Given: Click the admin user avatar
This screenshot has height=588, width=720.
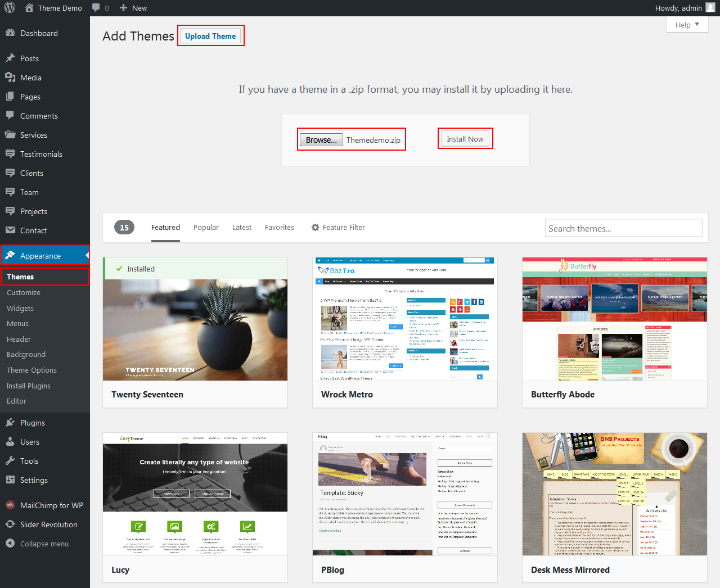Looking at the screenshot, I should pyautogui.click(x=710, y=8).
